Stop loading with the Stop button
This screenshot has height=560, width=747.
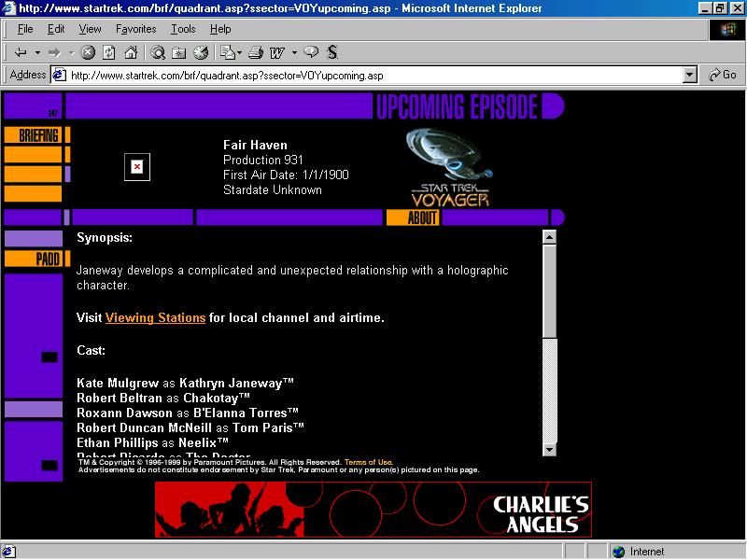88,52
